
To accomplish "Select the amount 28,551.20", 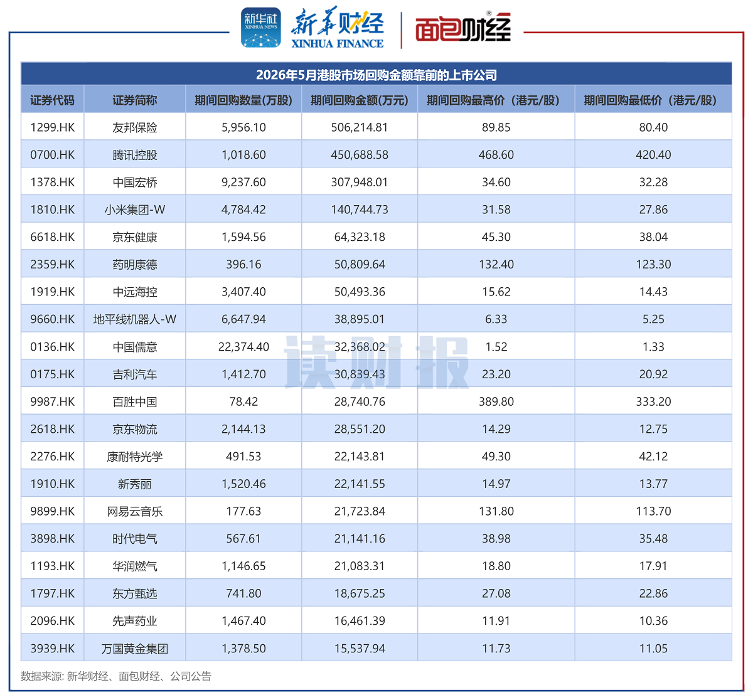I will coord(360,430).
